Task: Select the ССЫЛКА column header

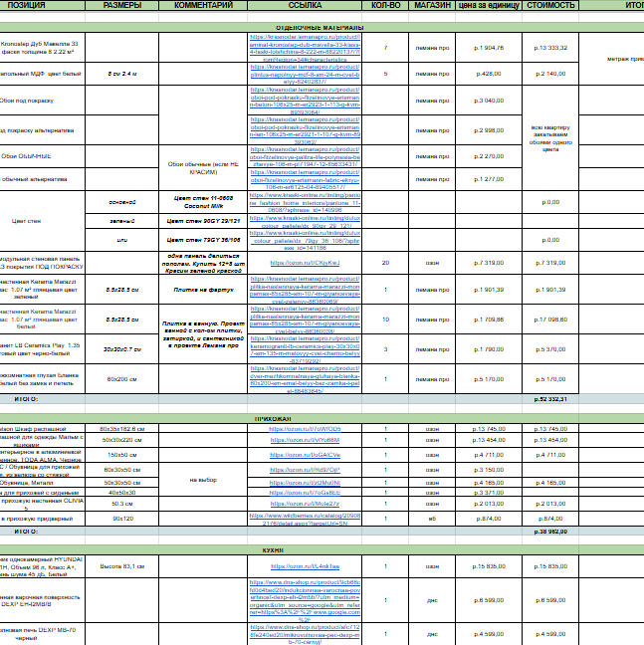Action: pyautogui.click(x=305, y=5)
